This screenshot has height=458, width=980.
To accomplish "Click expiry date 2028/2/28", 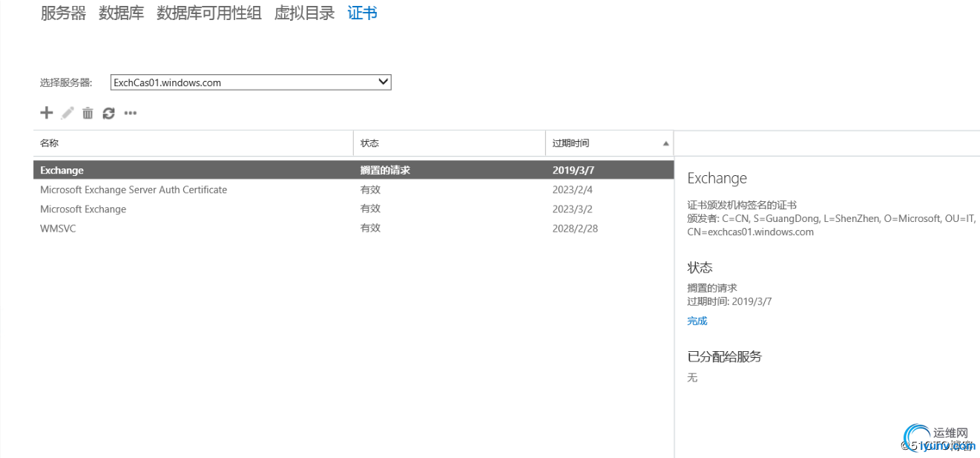I will click(x=575, y=228).
